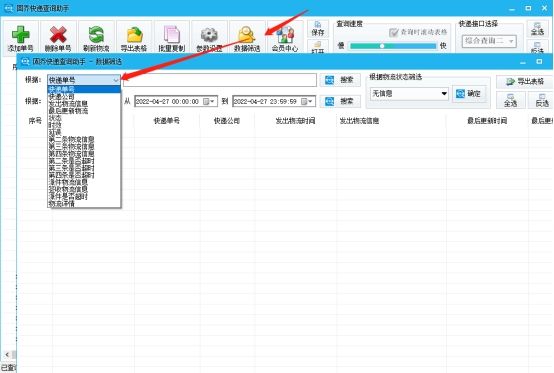Click 搜索 button beside keyword input

[x=340, y=80]
